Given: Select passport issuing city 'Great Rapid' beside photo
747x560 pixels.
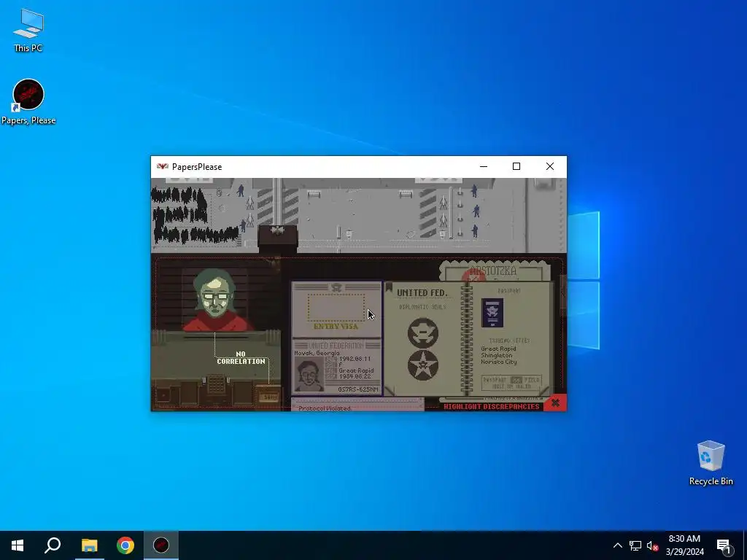Looking at the screenshot, I should point(356,370).
